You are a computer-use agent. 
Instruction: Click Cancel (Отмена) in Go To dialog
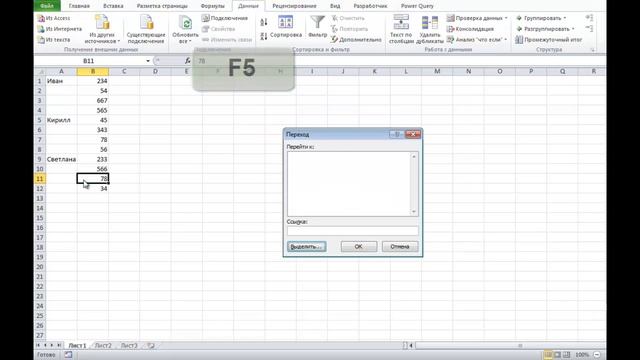(400, 247)
